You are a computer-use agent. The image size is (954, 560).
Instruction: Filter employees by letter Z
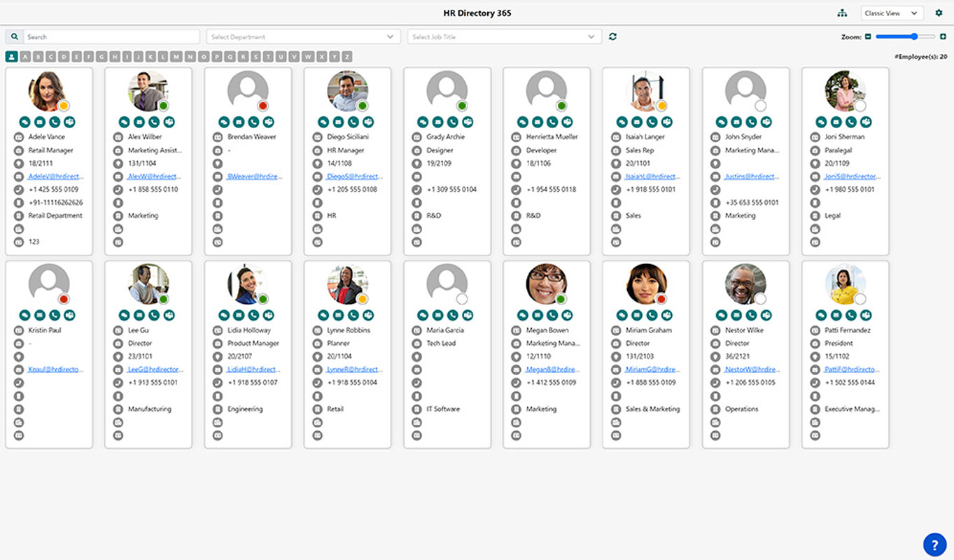[346, 57]
